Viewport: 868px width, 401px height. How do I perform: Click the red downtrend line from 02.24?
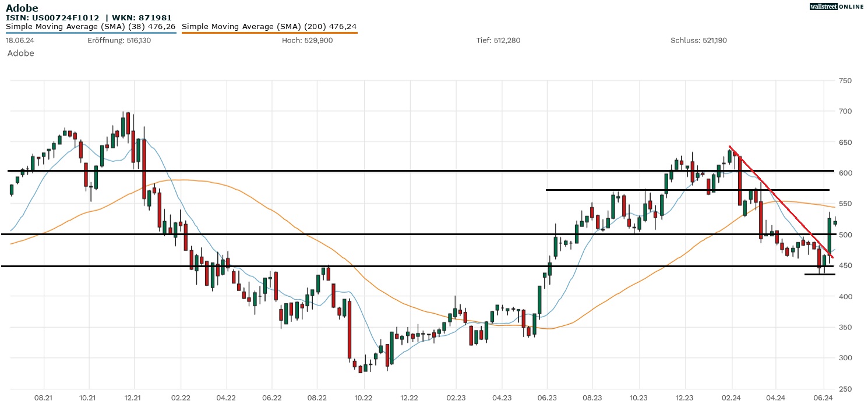point(781,202)
